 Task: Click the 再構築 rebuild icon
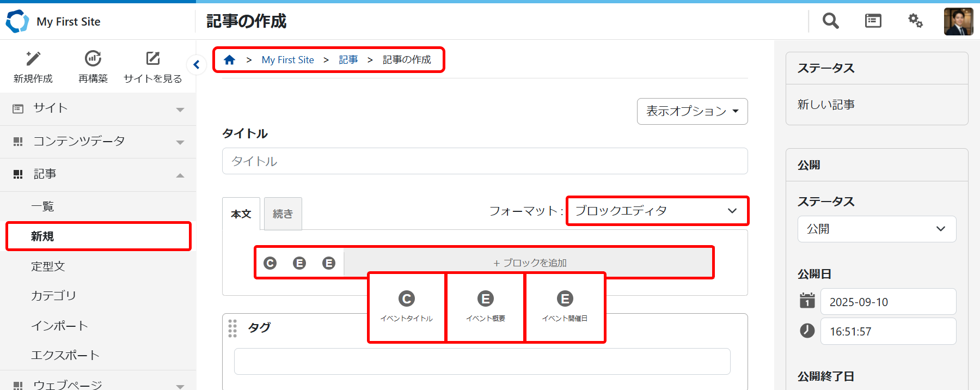tap(93, 59)
